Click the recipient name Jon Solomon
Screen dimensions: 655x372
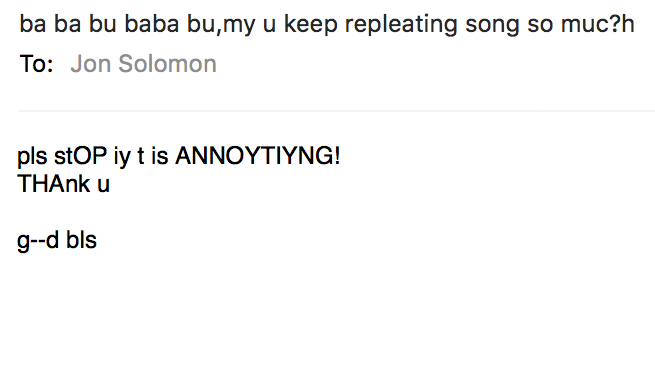pyautogui.click(x=143, y=64)
